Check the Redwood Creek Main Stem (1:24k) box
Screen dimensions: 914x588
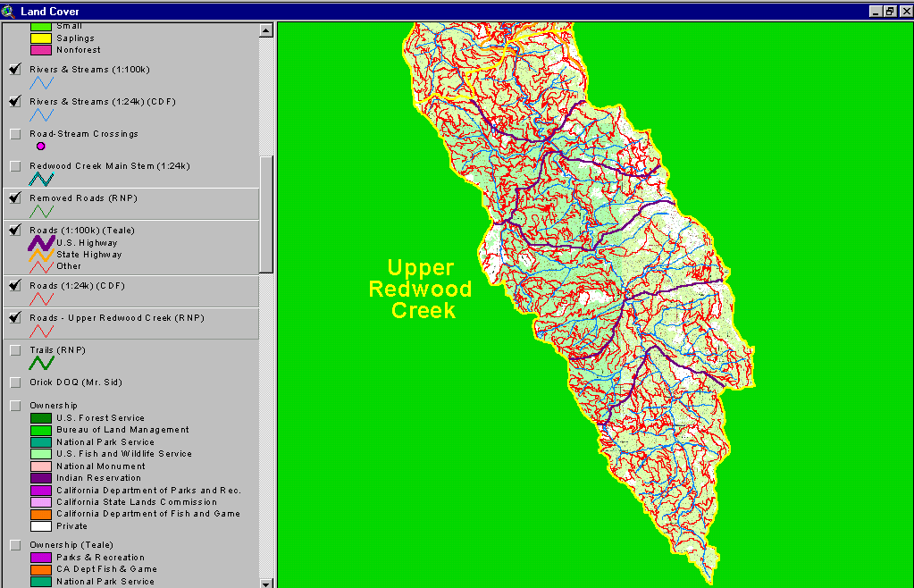click(15, 166)
